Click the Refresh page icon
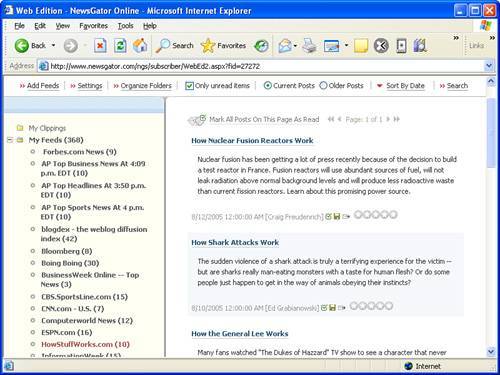Image resolution: width=500 pixels, height=375 pixels. click(120, 46)
